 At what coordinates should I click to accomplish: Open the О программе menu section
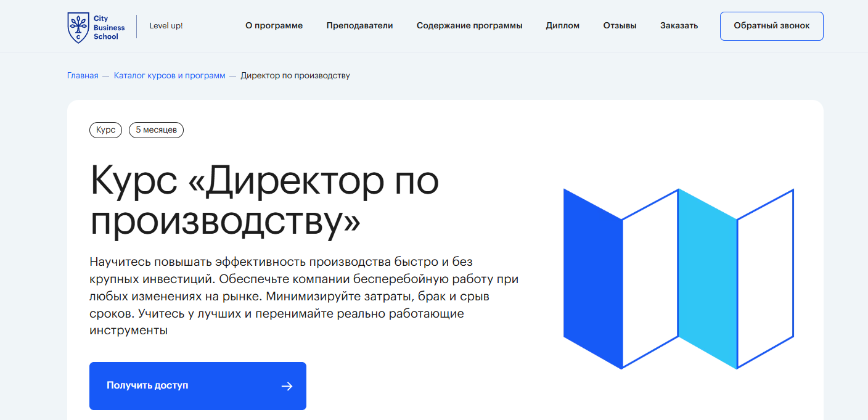pos(274,26)
